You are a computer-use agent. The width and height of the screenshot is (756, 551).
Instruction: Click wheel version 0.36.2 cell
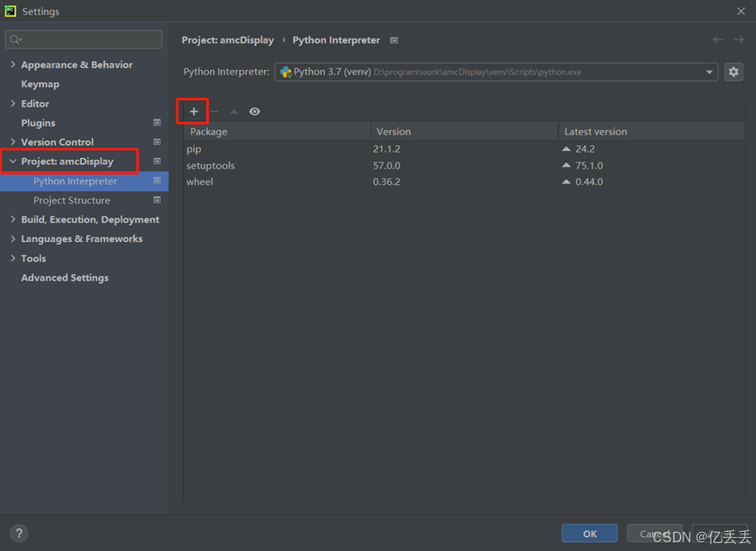tap(386, 182)
